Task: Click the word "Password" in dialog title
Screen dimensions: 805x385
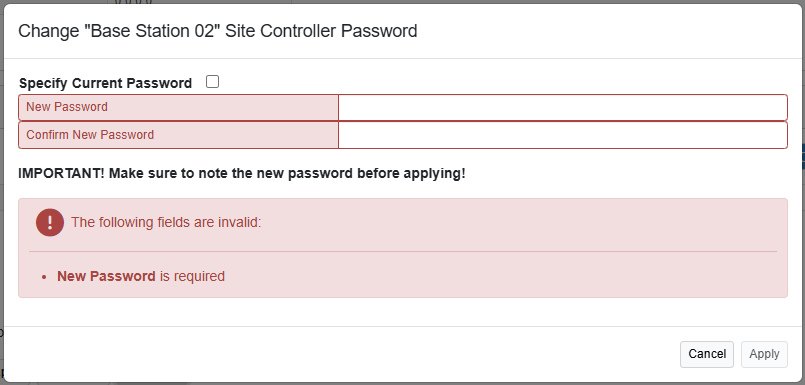Action: (x=379, y=31)
